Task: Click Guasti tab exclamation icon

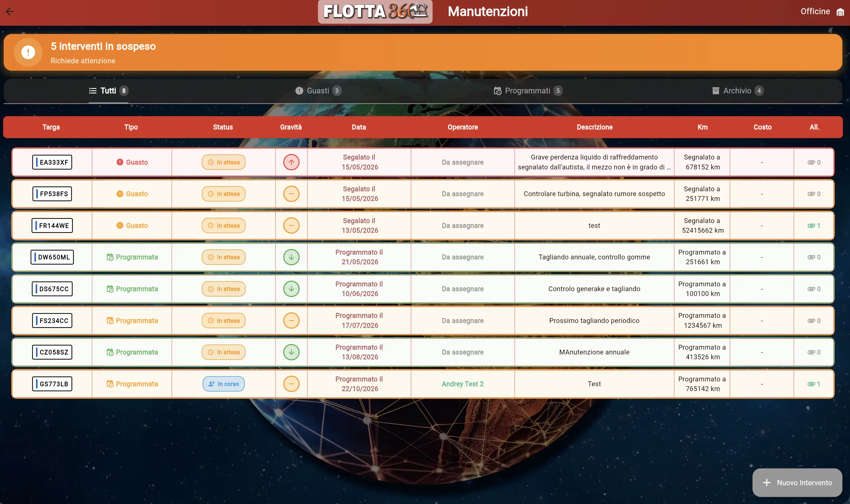Action: tap(299, 91)
